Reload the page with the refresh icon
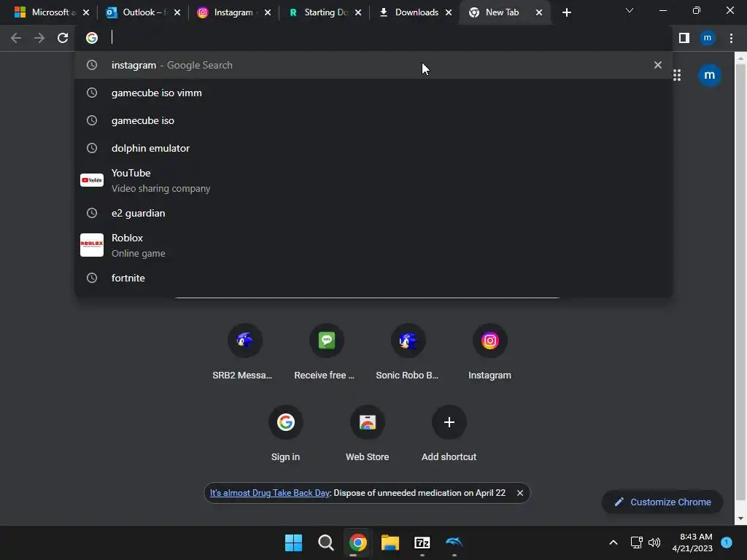This screenshot has width=747, height=560. coord(63,38)
